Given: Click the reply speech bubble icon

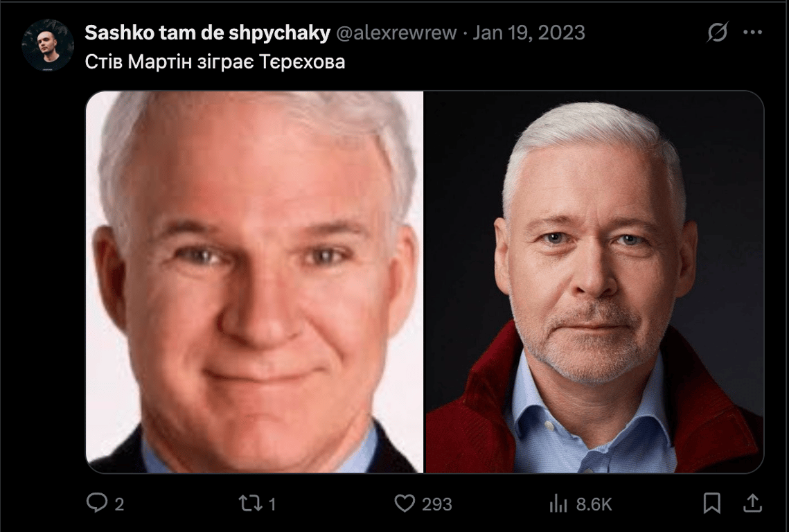Looking at the screenshot, I should click(x=96, y=503).
